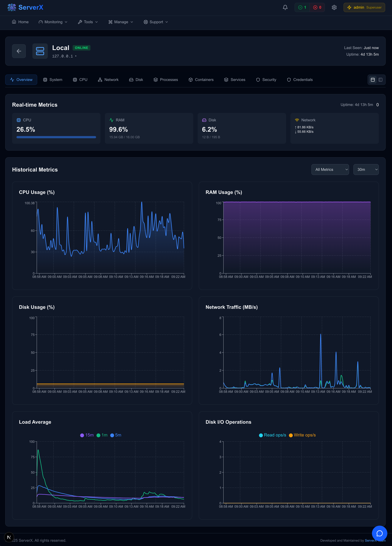This screenshot has height=546, width=392.
Task: Switch to sidebar layout view
Action: click(380, 80)
